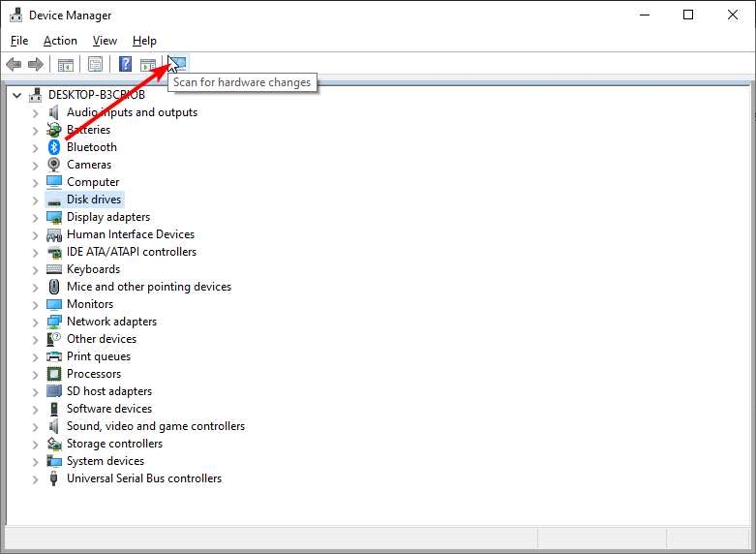Viewport: 756px width, 554px height.
Task: Click the Universal Serial Bus controllers icon
Action: (x=54, y=478)
